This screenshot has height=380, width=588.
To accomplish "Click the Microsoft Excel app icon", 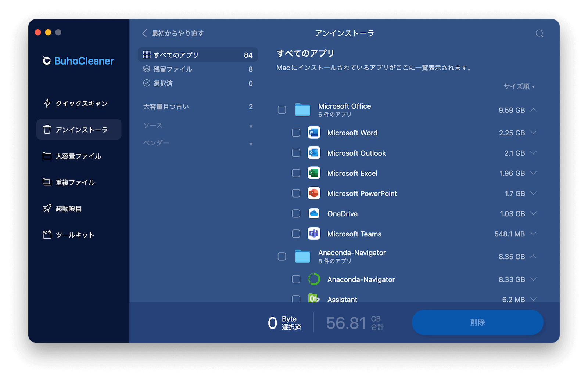I will (314, 173).
